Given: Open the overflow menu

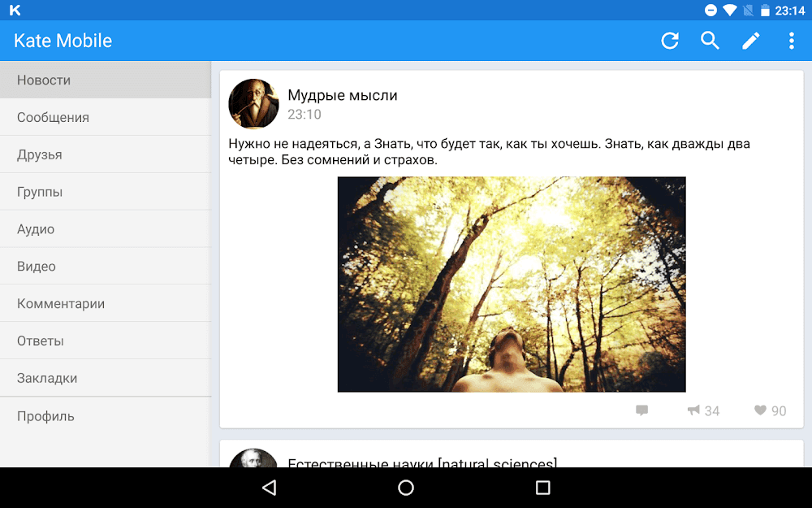Looking at the screenshot, I should click(792, 40).
